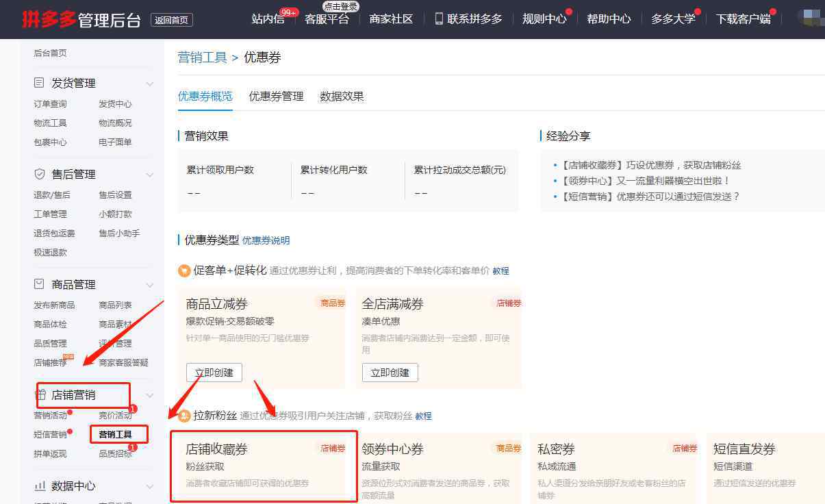Open the 优惠券说明 link
This screenshot has height=504, width=825.
[266, 240]
